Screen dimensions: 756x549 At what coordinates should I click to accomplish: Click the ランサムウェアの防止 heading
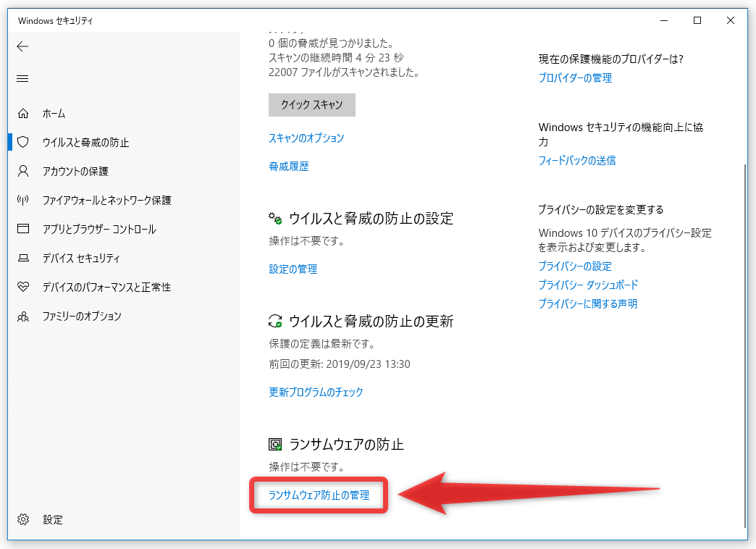(x=346, y=444)
